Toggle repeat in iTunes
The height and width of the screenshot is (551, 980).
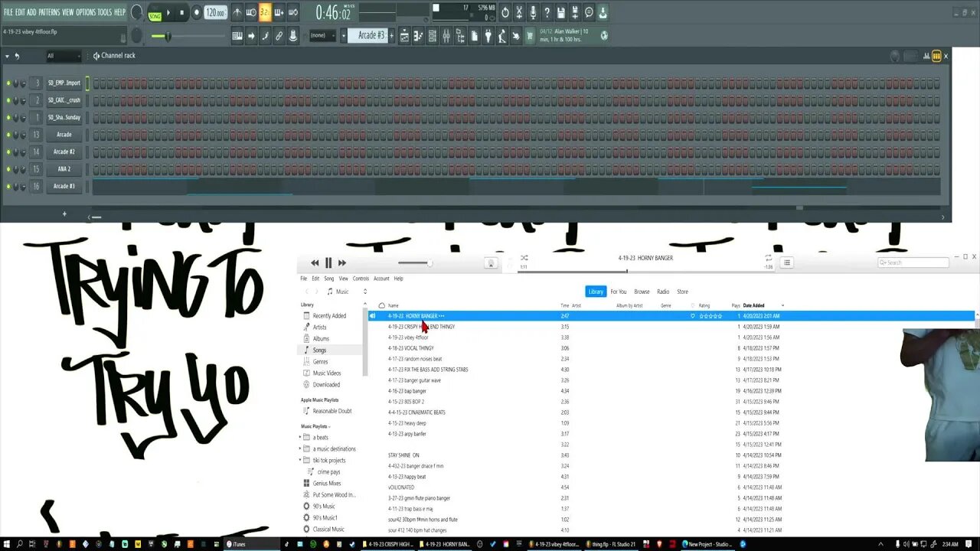768,258
